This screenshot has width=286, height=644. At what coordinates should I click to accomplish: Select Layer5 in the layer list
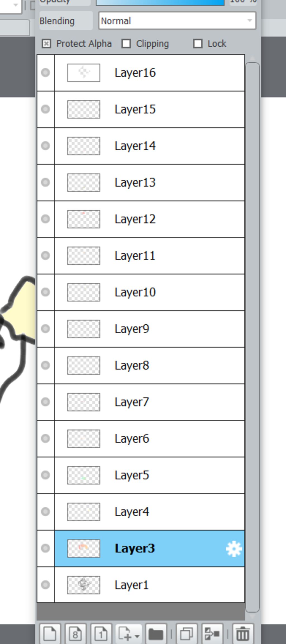coord(149,475)
